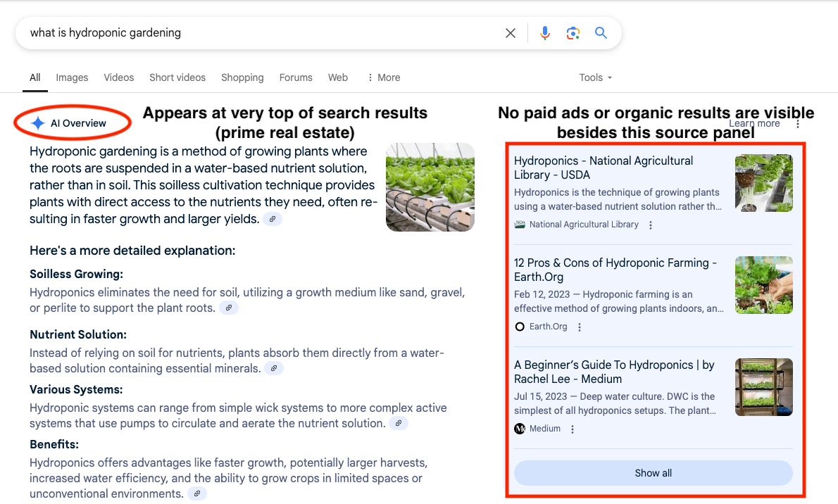Clear the search box with X icon

coord(511,33)
